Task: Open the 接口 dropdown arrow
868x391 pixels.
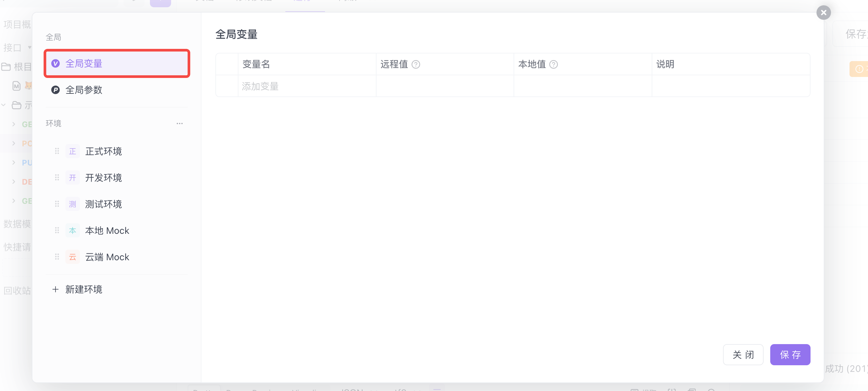Action: 30,48
